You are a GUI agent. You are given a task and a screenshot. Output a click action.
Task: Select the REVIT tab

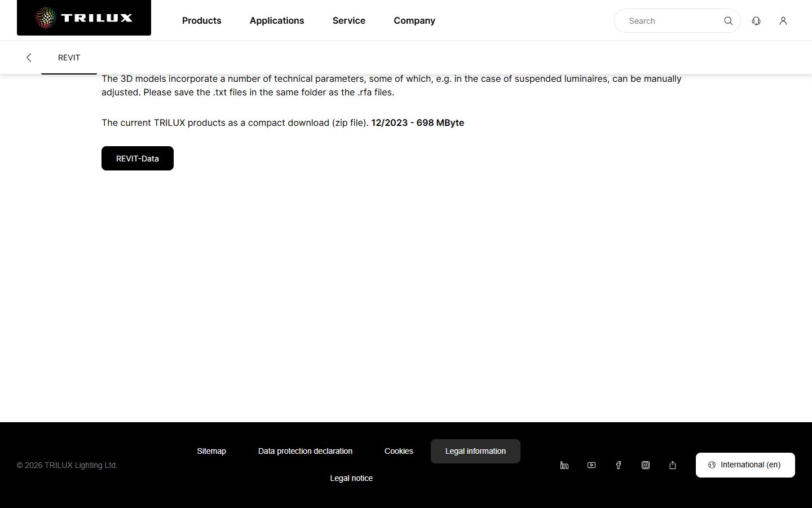click(69, 58)
